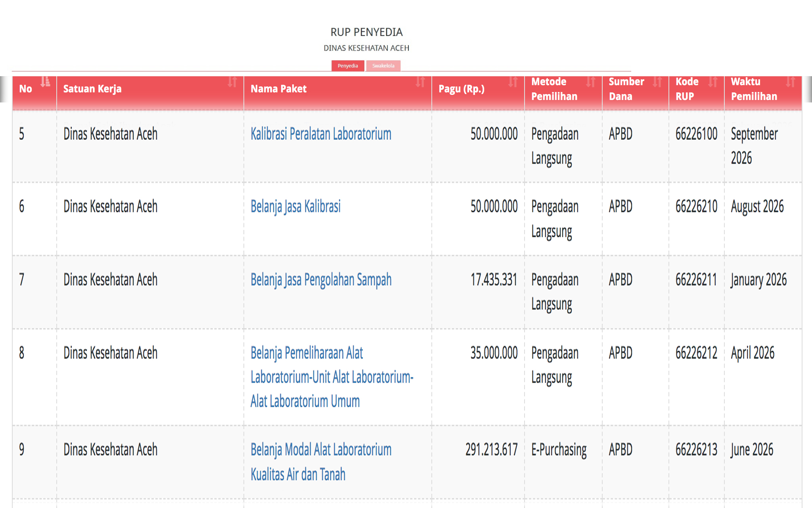Open Belanja Pemeliharaan Alat Laboratorium link
The height and width of the screenshot is (508, 812).
[332, 377]
